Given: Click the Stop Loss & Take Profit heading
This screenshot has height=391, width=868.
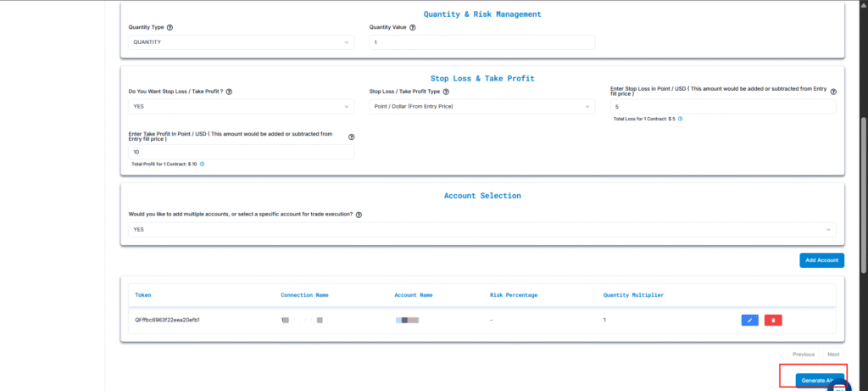Looking at the screenshot, I should [482, 79].
